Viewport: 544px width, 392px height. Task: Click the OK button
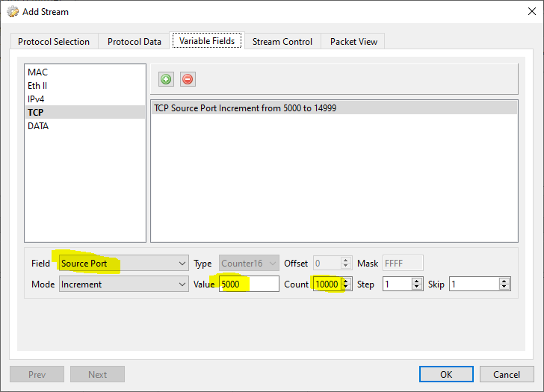(x=446, y=374)
